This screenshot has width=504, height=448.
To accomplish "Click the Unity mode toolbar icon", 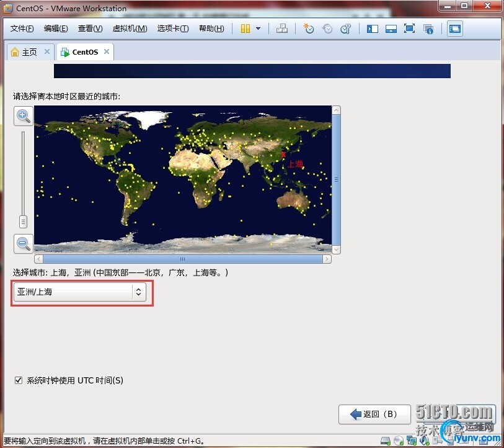I will click(x=428, y=29).
